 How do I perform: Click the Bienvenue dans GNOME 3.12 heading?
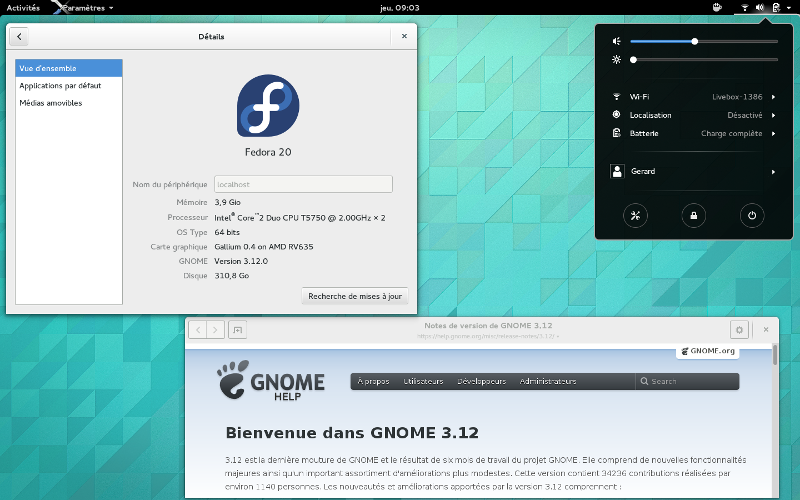click(352, 433)
